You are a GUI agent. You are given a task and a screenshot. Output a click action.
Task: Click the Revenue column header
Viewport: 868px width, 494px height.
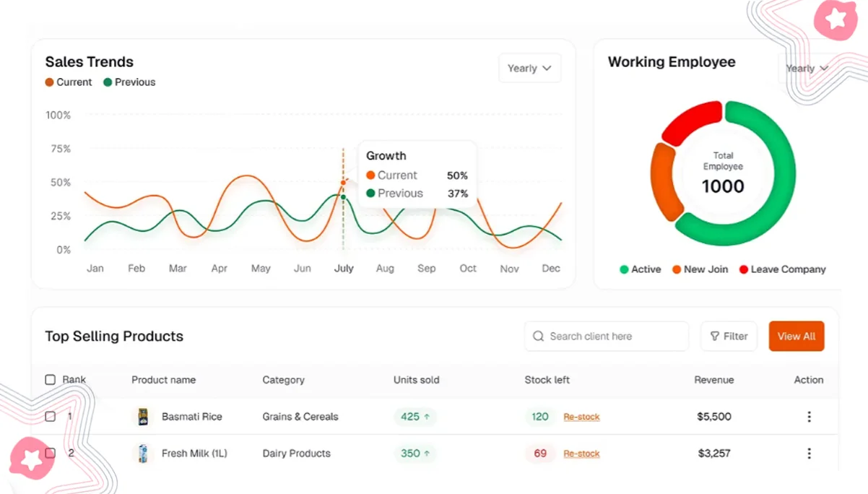tap(714, 380)
